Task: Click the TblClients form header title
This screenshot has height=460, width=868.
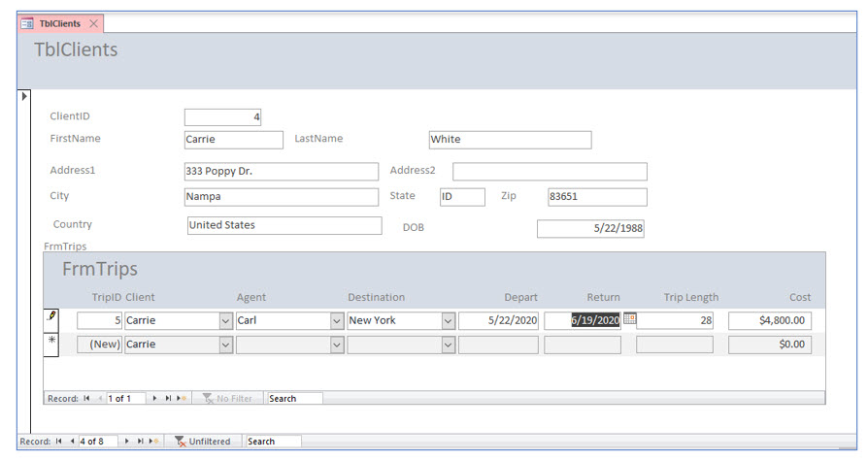Action: tap(76, 49)
